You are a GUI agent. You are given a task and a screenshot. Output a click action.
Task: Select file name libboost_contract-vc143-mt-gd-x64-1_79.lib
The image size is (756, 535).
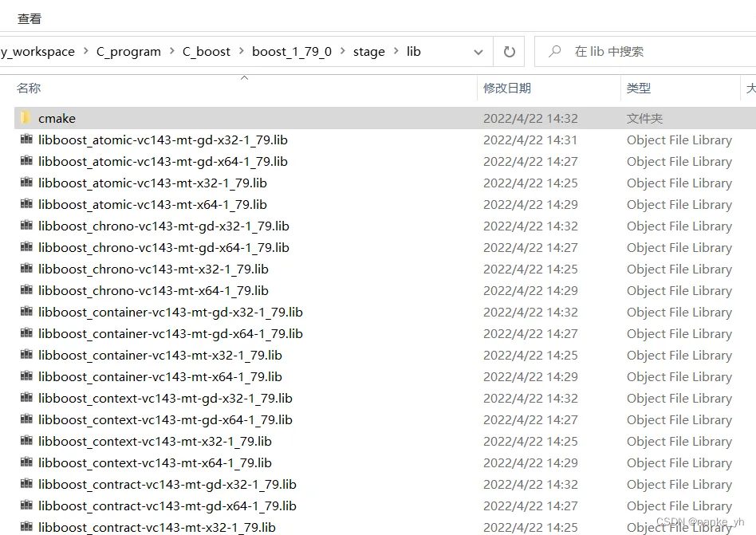(x=167, y=506)
